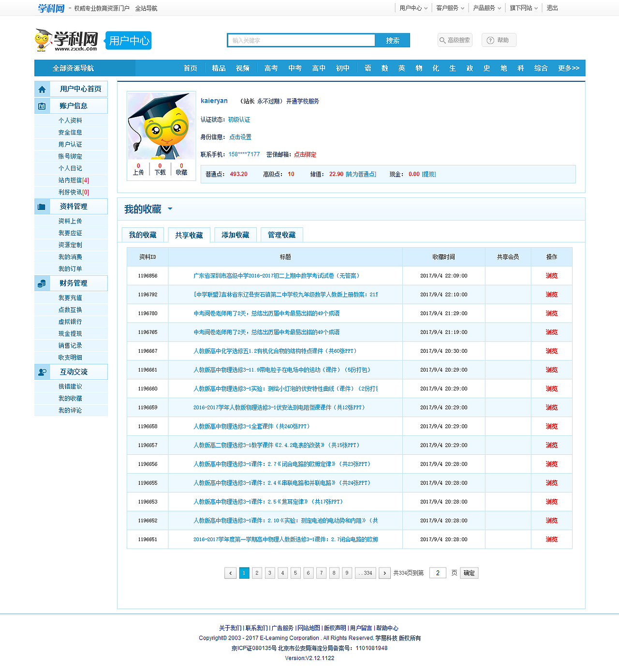Viewport: 619px width, 672px height.
Task: Click the 搜索 search button
Action: pyautogui.click(x=392, y=40)
